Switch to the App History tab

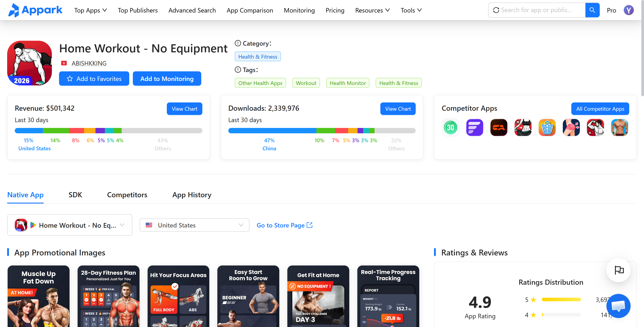[192, 195]
